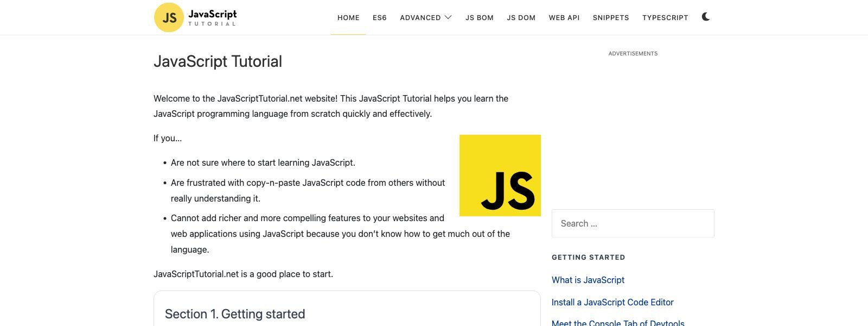Open the JS DOM menu item
Image resolution: width=868 pixels, height=326 pixels.
click(521, 17)
